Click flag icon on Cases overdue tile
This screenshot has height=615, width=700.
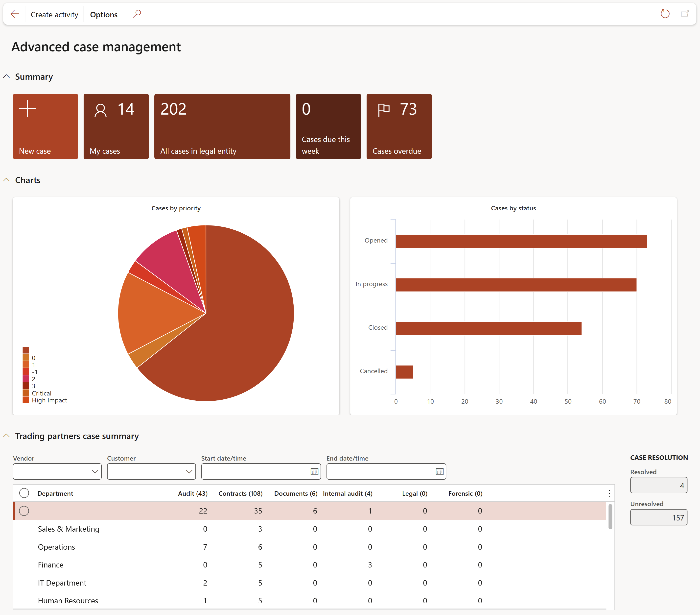pyautogui.click(x=384, y=110)
